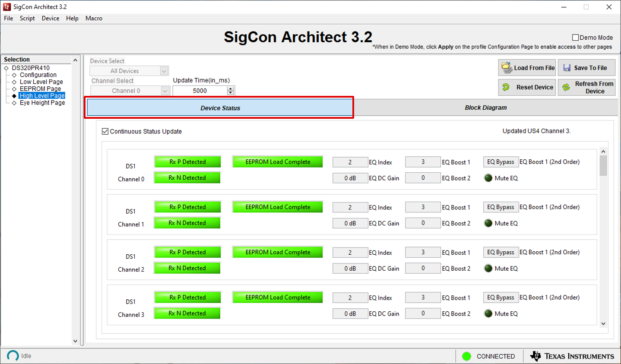Toggle EQ Bypass for Channel 0

[x=501, y=162]
